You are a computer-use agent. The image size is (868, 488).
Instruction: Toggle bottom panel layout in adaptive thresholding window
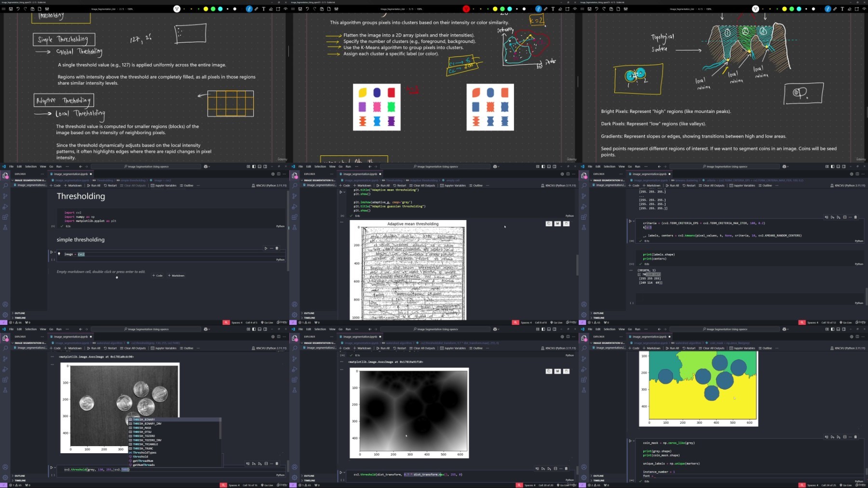(549, 167)
